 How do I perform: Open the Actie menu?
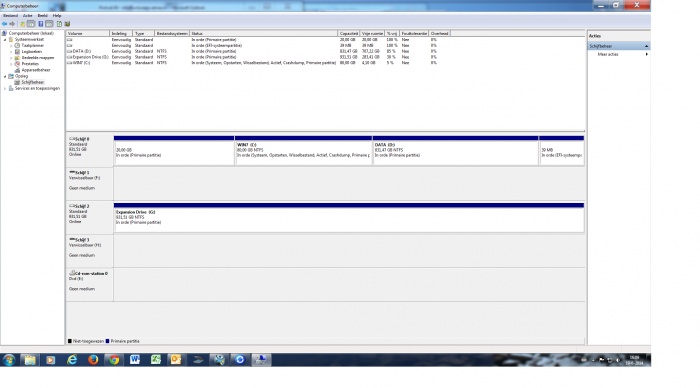click(27, 16)
